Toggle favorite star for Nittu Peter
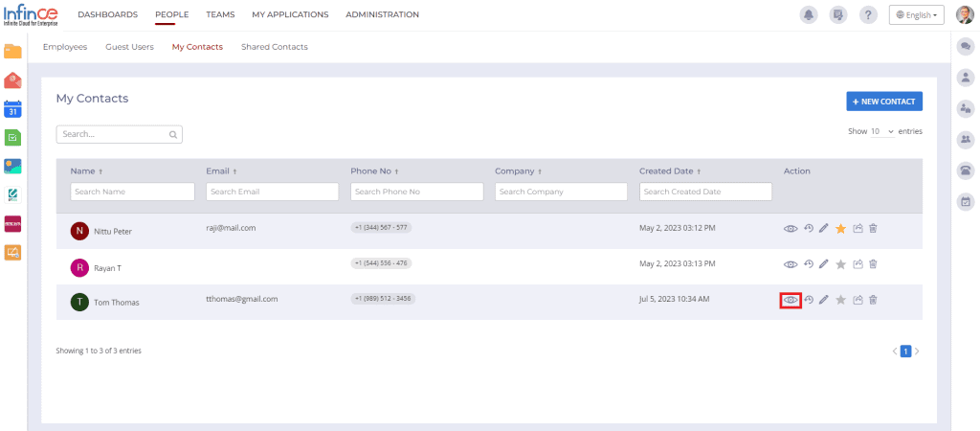Viewport: 980px width, 431px height. (840, 229)
